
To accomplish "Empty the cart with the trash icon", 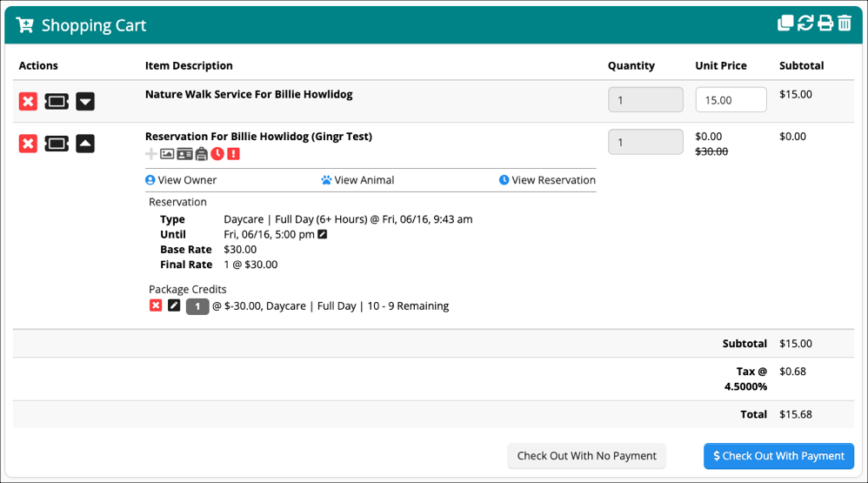I will (845, 23).
